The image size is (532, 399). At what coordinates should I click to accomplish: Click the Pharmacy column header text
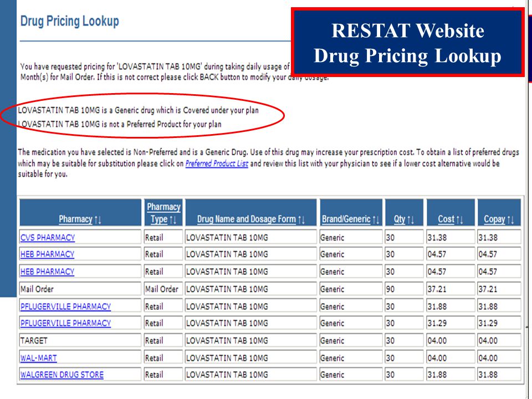(76, 219)
